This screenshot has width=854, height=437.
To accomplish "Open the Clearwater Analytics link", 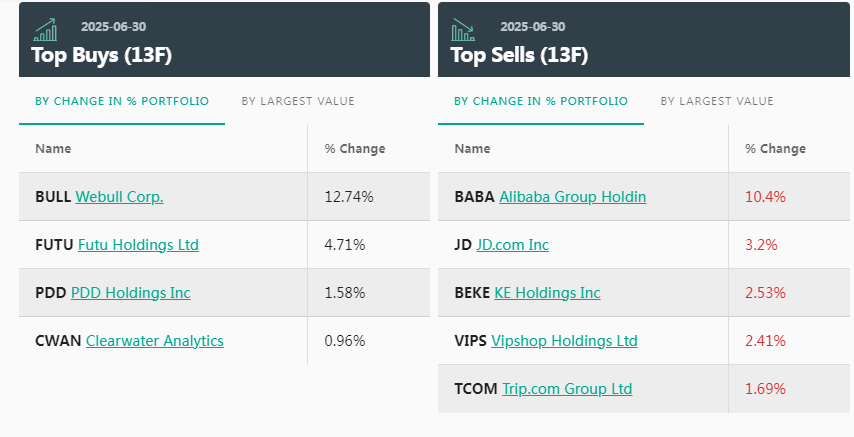I will coord(155,341).
